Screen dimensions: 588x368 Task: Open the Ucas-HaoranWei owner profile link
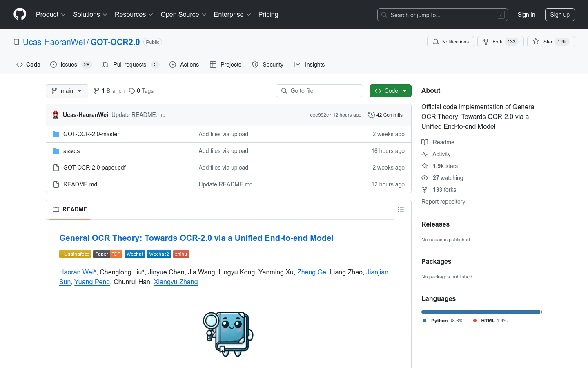point(54,42)
